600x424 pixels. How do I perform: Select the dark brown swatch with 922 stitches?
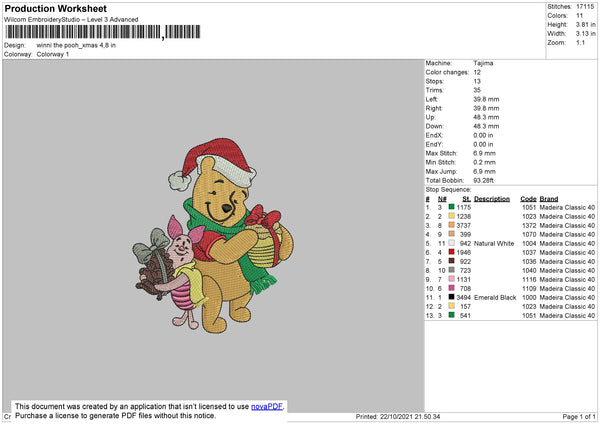tap(452, 261)
